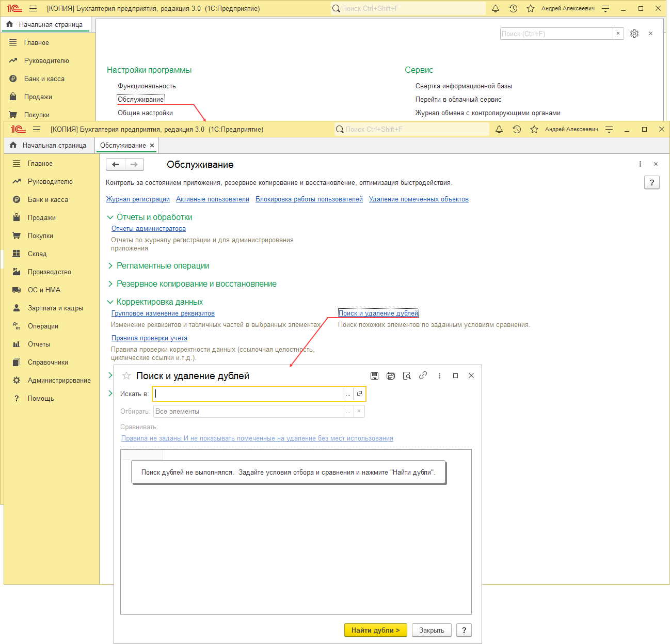Open the gear settings icon beside the Ctrl+F search

634,34
